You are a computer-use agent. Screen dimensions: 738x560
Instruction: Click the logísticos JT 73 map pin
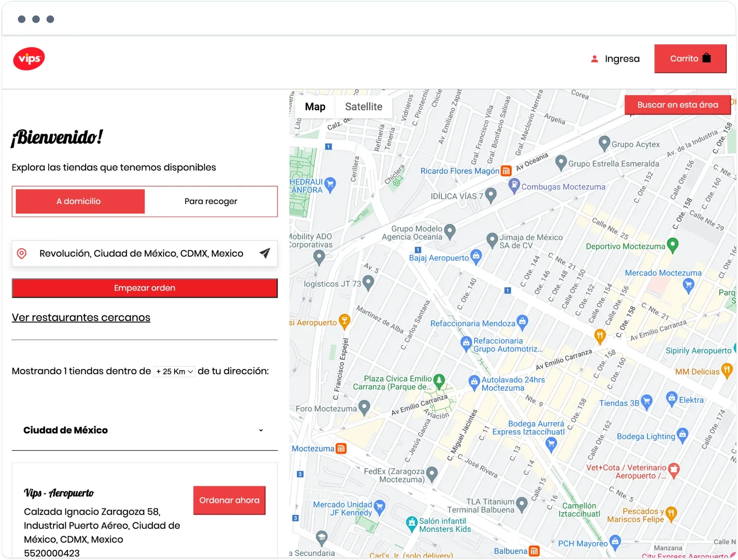pos(368,283)
